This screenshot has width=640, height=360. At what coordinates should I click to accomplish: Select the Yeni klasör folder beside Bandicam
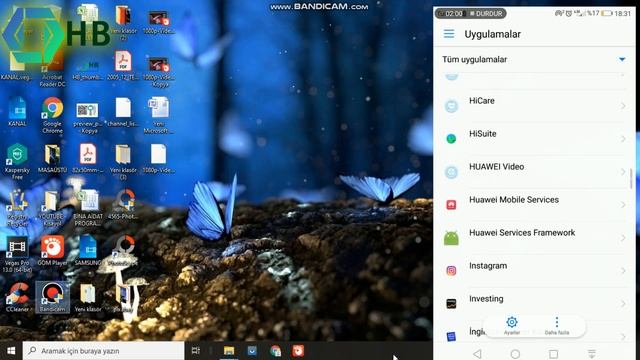click(x=87, y=297)
